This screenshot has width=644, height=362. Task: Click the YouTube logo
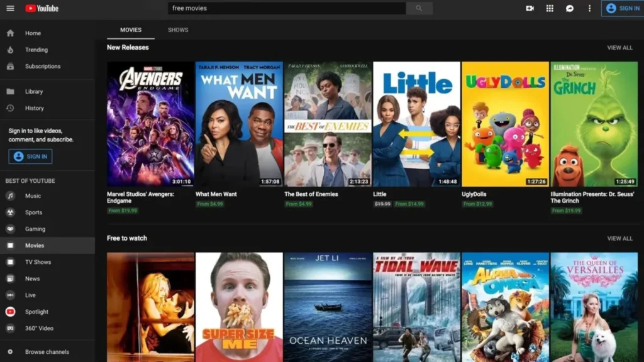click(42, 8)
